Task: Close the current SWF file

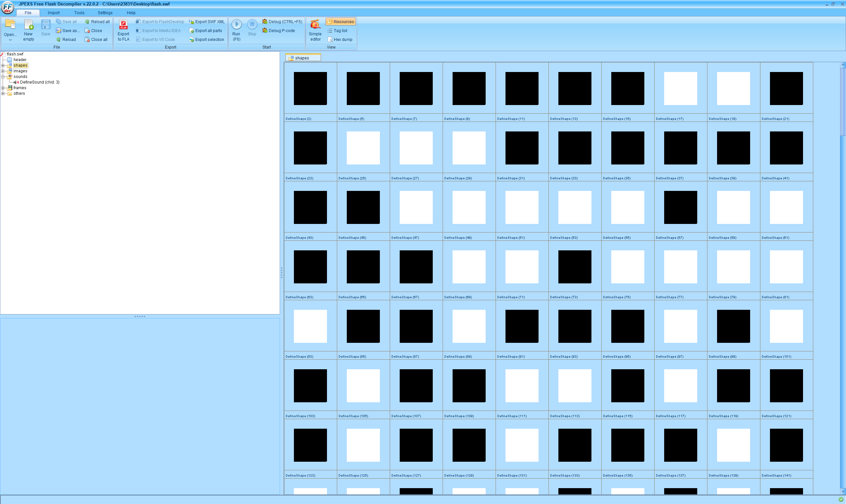Action: coord(93,31)
